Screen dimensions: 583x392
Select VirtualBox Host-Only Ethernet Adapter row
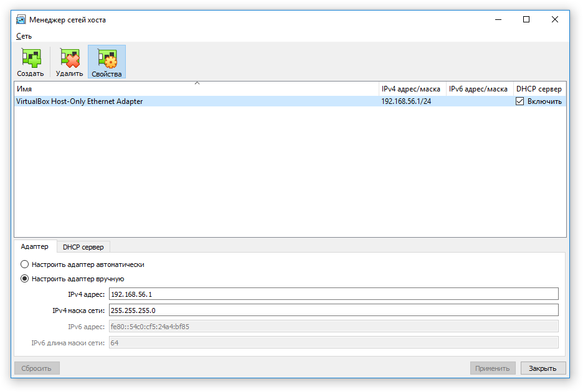click(x=290, y=101)
